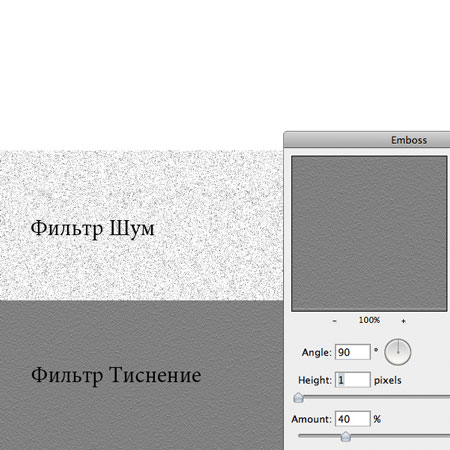The width and height of the screenshot is (450, 450).
Task: Click the "Amount:" label
Action: tap(311, 419)
